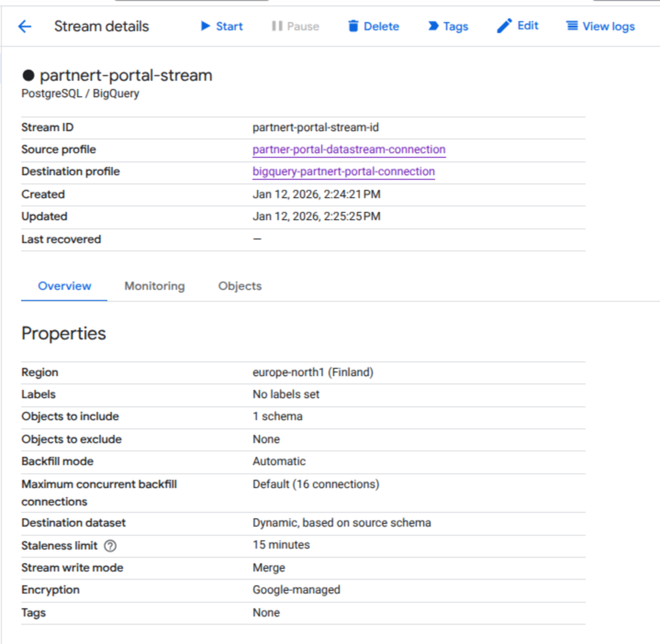Screen dimensions: 660x644
Task: Click 'Dynamic, based on source schema' value
Action: pyautogui.click(x=342, y=523)
